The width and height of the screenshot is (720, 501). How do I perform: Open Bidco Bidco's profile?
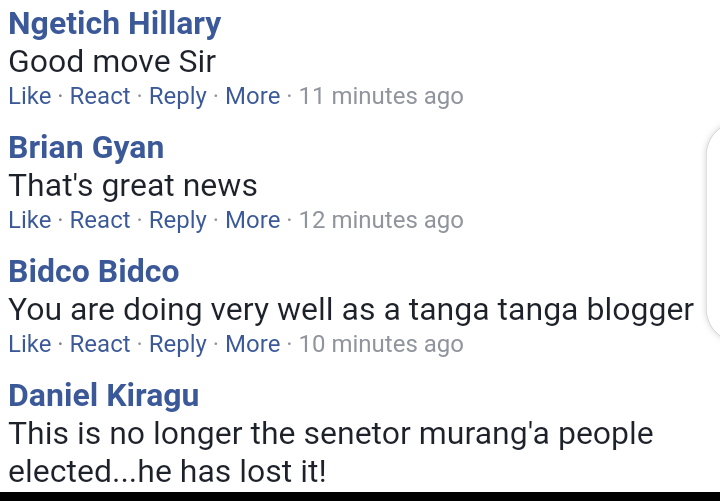click(x=94, y=271)
